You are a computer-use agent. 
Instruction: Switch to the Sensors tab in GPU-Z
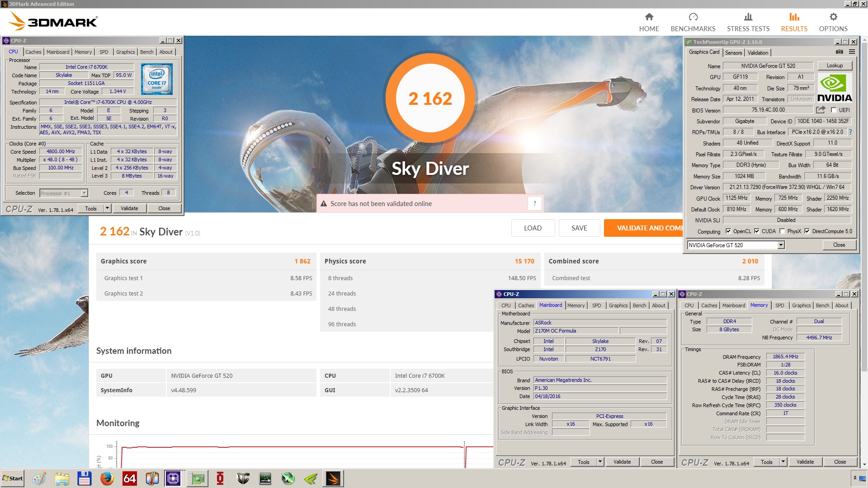click(x=733, y=53)
